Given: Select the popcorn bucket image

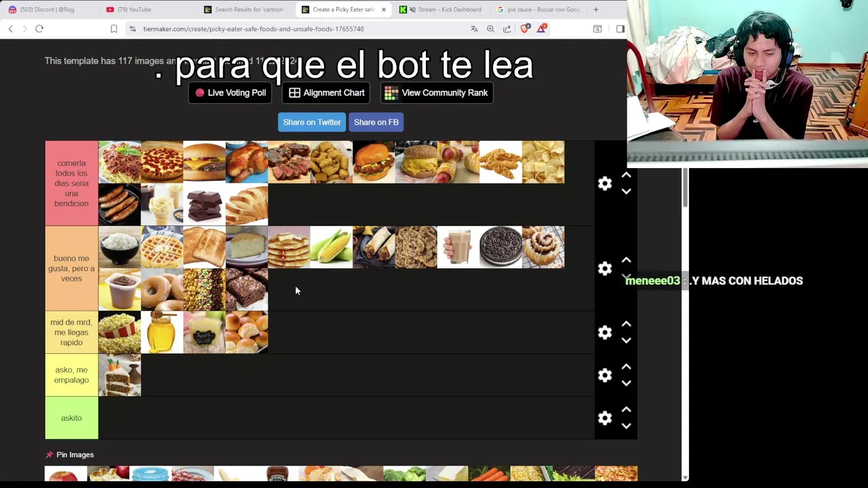Looking at the screenshot, I should pos(119,332).
